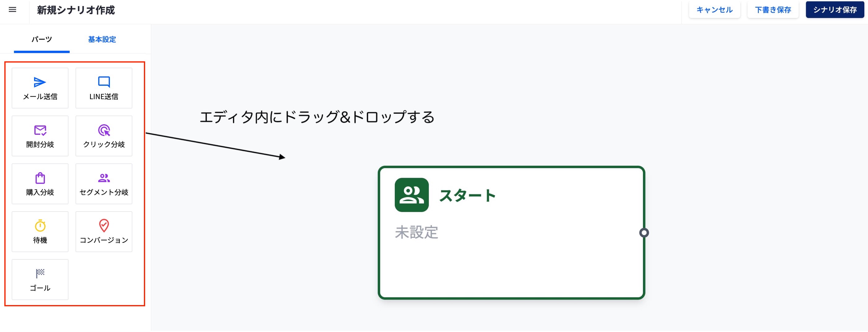
Task: Click the 新規シナリオ作成 page heading
Action: [x=76, y=10]
